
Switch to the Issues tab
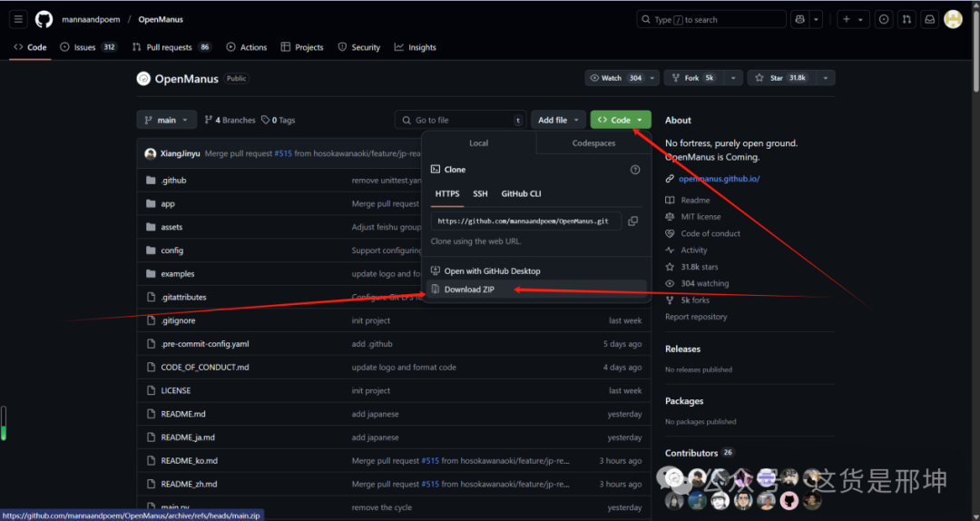[x=88, y=47]
